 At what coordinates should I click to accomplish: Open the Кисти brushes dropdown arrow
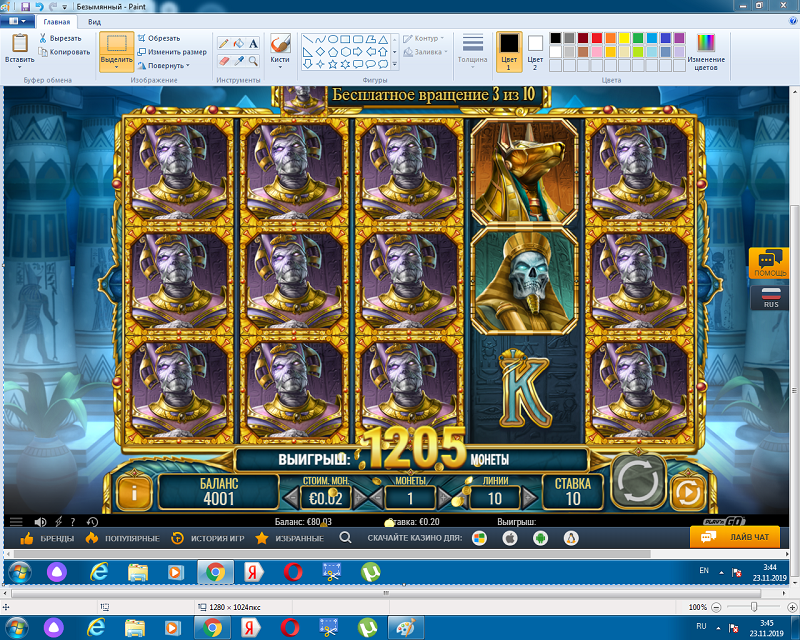pos(280,67)
